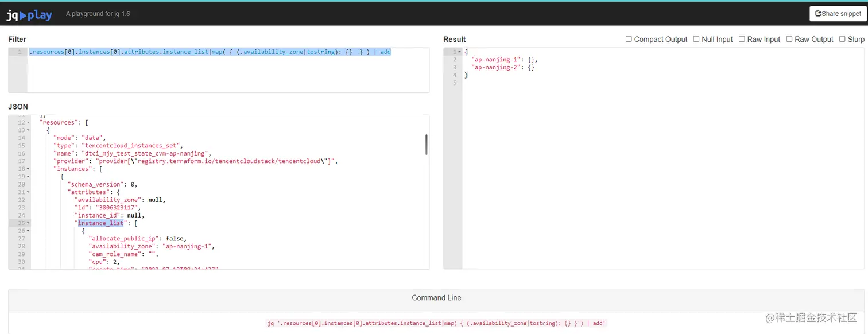Viewport: 868px width, 334px height.
Task: Enable the Compact Output checkbox
Action: pos(629,39)
